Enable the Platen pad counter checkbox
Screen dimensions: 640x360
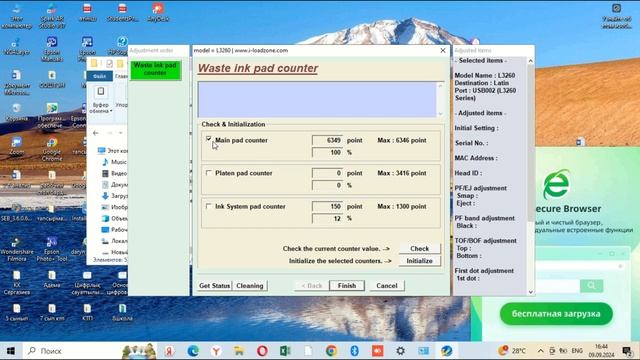[209, 173]
